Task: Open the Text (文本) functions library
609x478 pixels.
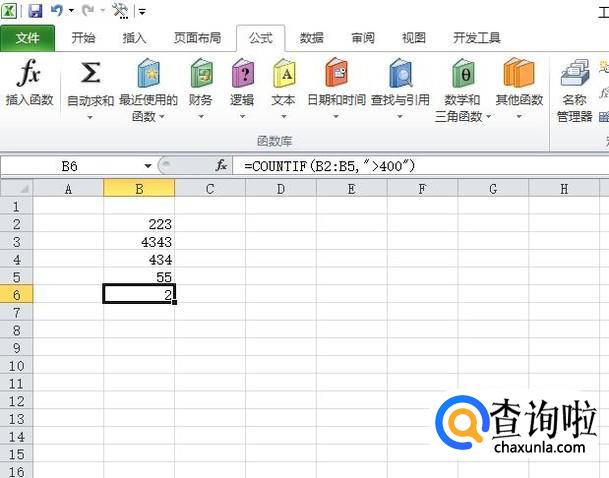Action: 283,74
